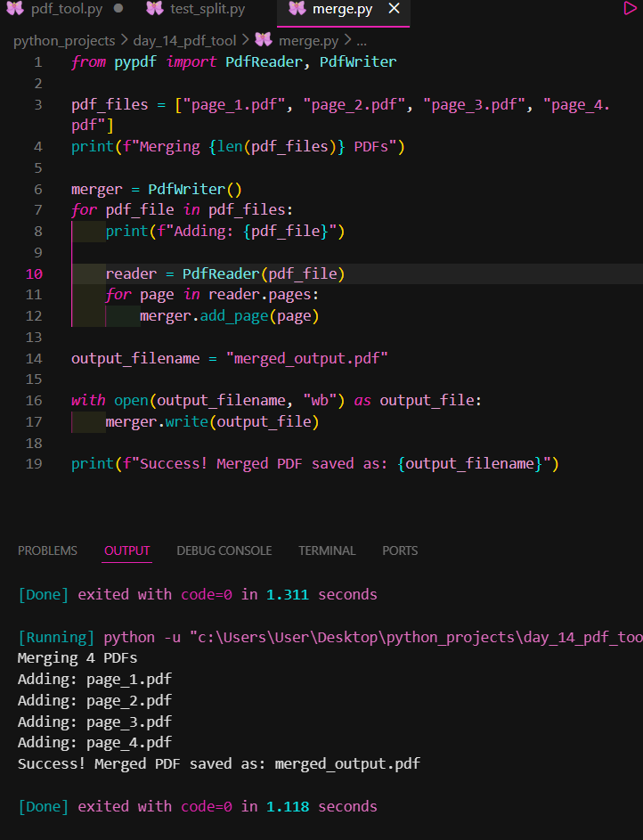This screenshot has height=840, width=643.
Task: Click 'Merging 4 PDFs' output line
Action: coord(77,658)
